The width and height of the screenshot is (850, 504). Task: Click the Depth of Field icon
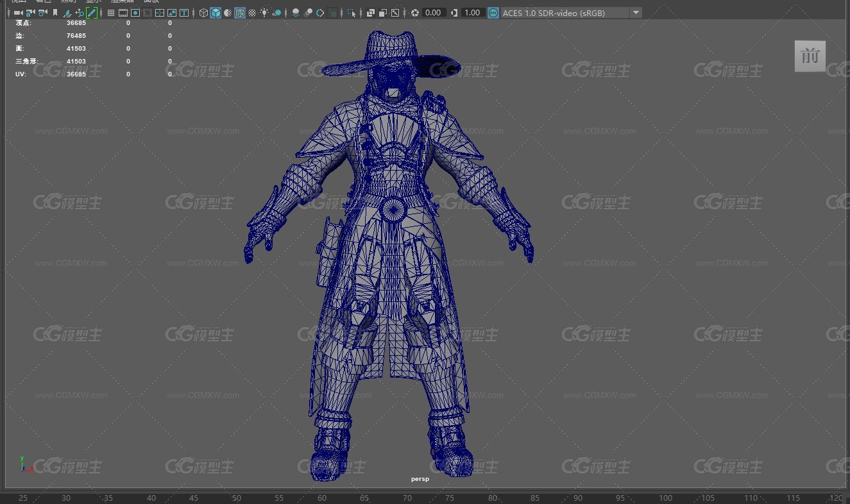click(x=333, y=13)
